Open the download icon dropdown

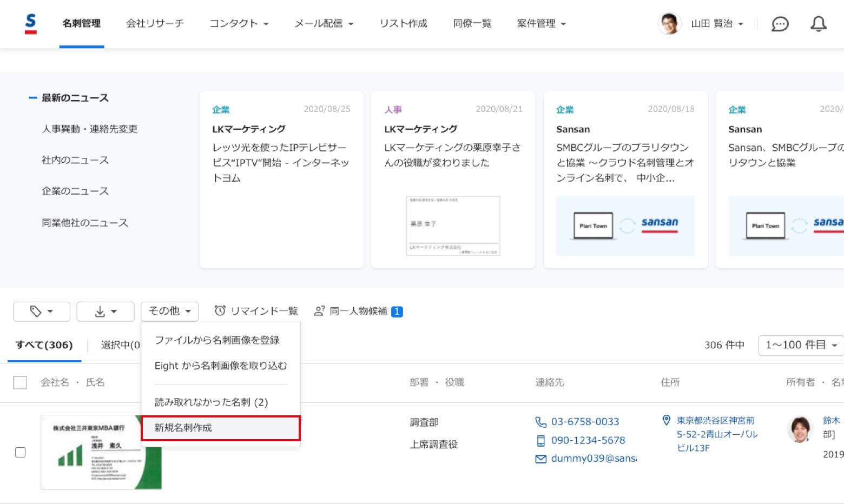[105, 311]
